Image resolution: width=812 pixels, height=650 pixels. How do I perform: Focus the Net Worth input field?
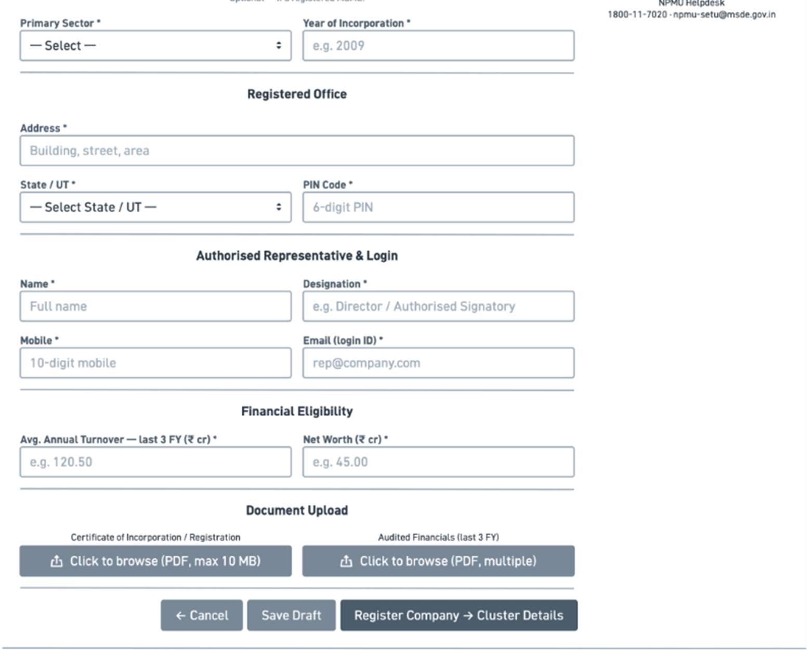point(438,462)
